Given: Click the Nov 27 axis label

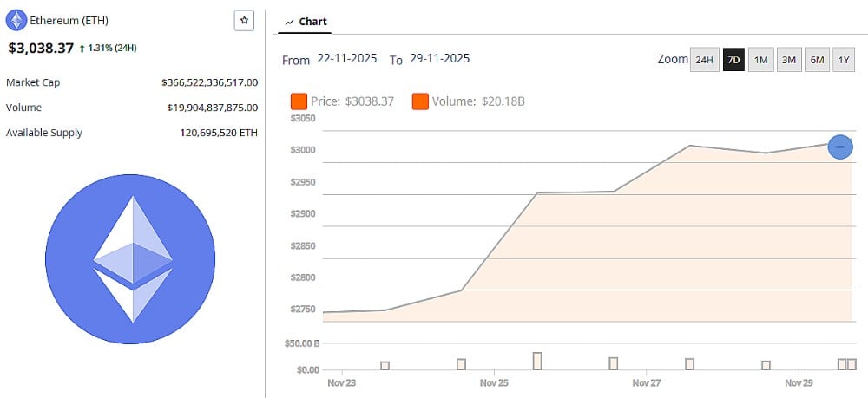Looking at the screenshot, I should click(x=646, y=382).
